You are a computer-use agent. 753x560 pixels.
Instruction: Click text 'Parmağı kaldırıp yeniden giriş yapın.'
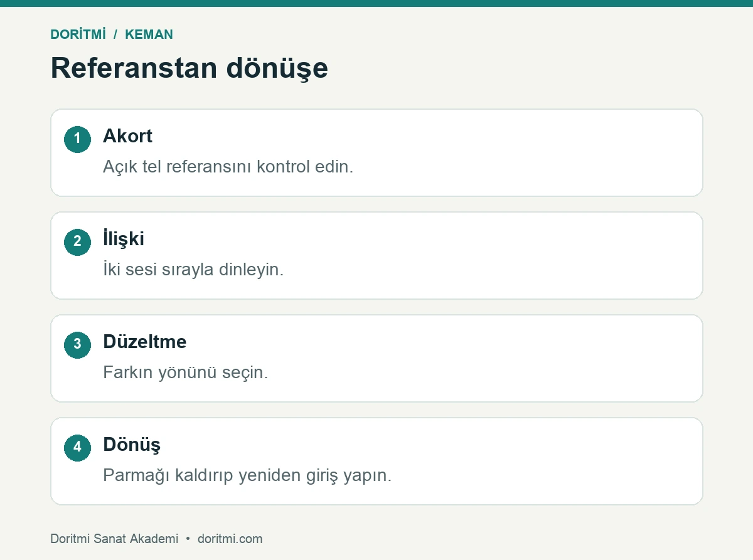(x=247, y=476)
